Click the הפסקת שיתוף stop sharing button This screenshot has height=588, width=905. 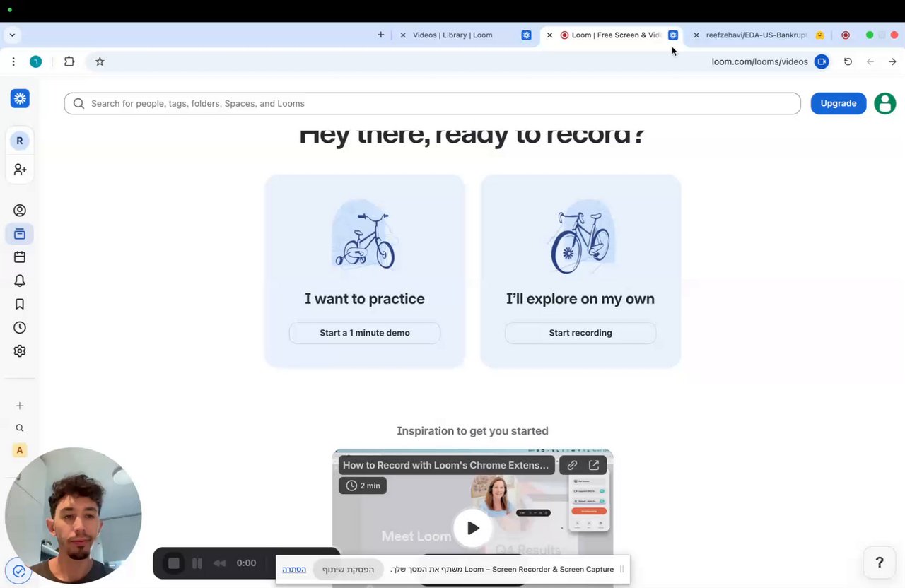[x=348, y=569]
